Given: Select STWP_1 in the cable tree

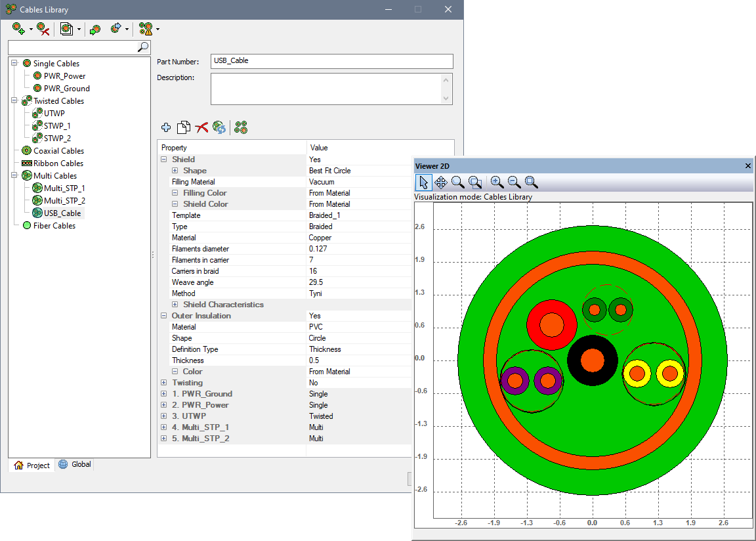Looking at the screenshot, I should [x=57, y=126].
